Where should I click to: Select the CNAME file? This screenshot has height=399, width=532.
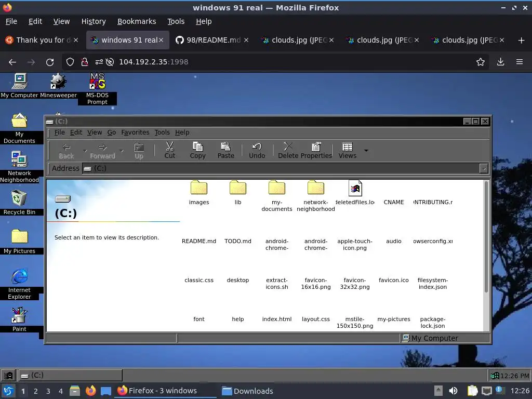coord(394,202)
